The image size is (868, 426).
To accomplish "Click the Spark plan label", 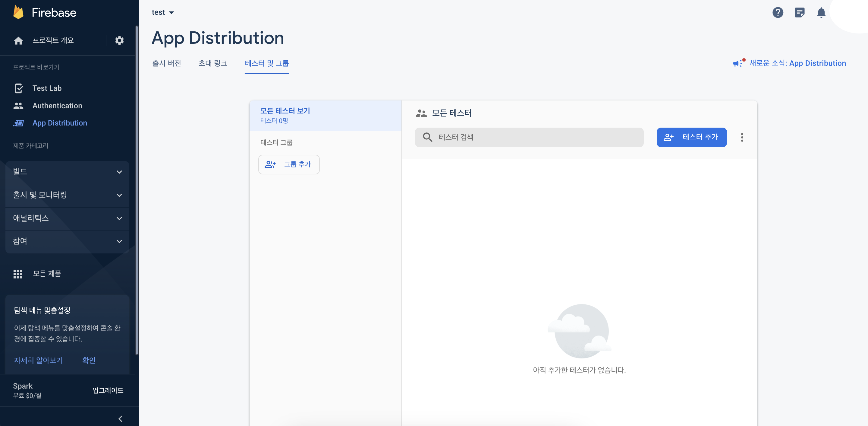I will (x=23, y=386).
